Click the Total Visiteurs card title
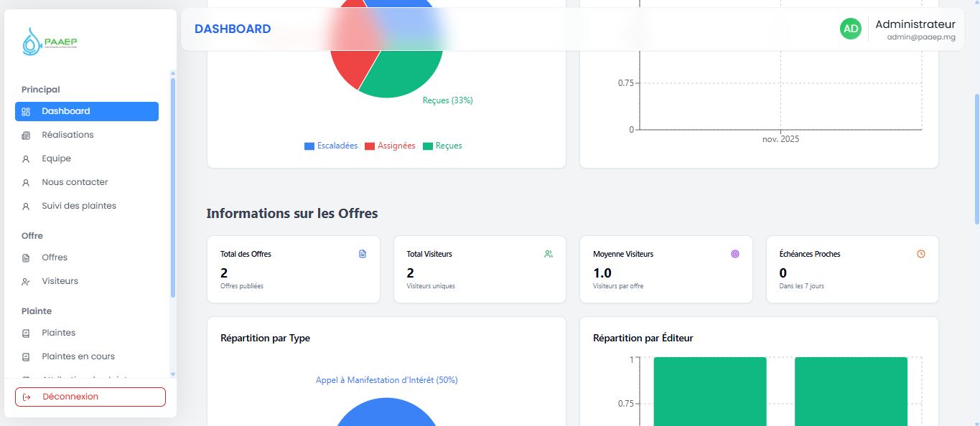Screen dimensions: 980x426 click(x=429, y=254)
